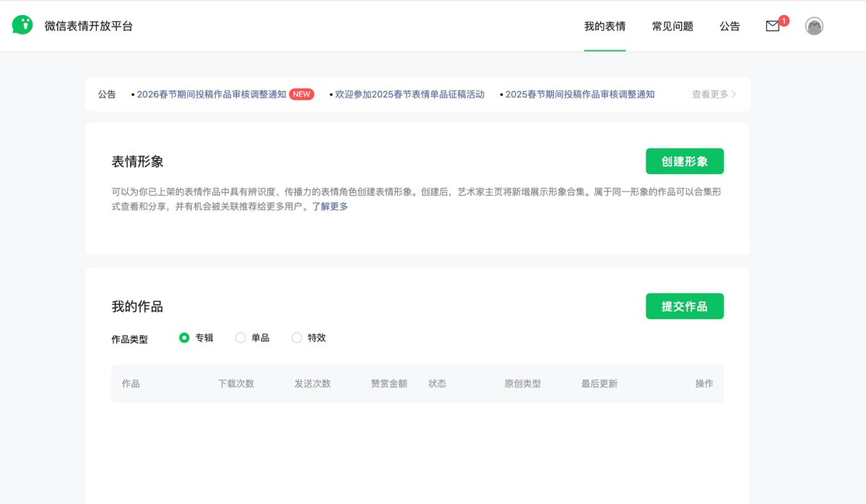The width and height of the screenshot is (866, 504).
Task: Open the 公告 navigation item
Action: point(729,26)
